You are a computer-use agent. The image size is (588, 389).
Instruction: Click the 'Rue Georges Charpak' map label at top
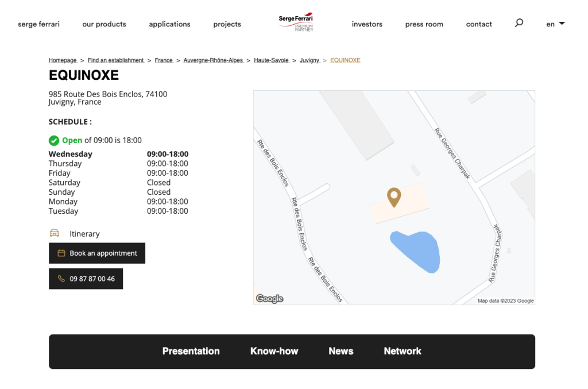452,153
